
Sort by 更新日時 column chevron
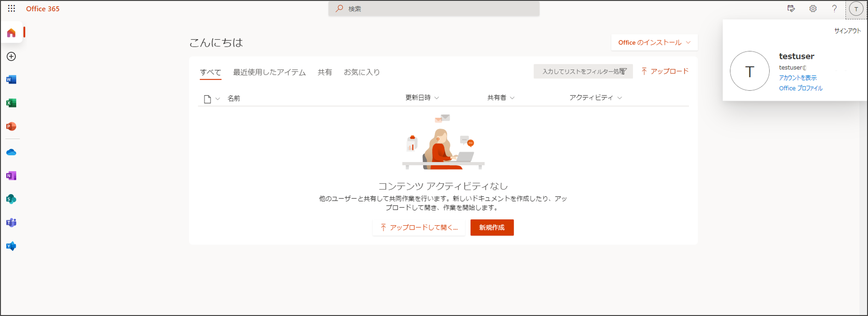click(x=437, y=98)
